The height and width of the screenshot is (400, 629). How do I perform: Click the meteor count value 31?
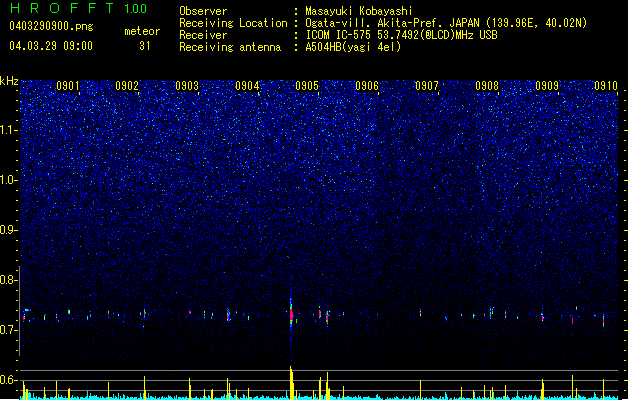pyautogui.click(x=145, y=46)
